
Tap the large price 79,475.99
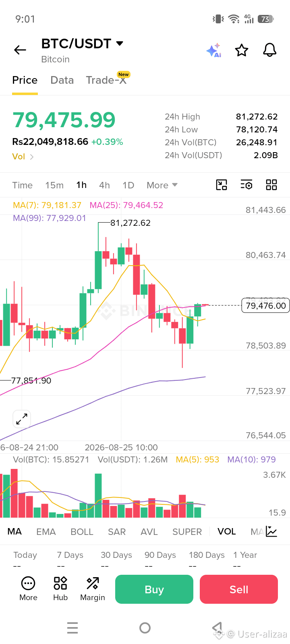tap(64, 120)
